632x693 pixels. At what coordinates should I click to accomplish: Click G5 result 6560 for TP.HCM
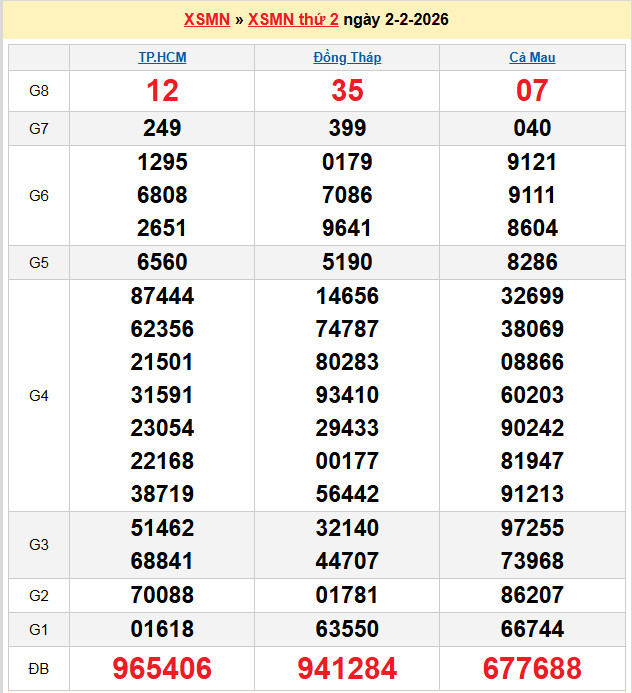162,263
